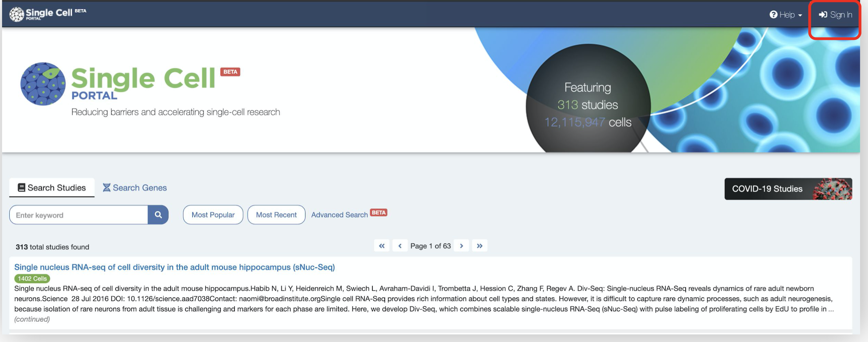Click the Enter keyword search field
868x342 pixels.
79,215
